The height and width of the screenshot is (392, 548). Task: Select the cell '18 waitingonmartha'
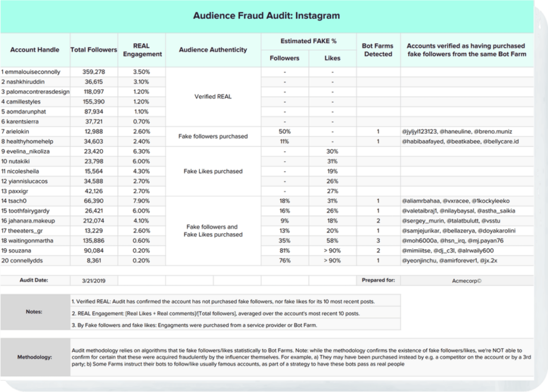35,241
